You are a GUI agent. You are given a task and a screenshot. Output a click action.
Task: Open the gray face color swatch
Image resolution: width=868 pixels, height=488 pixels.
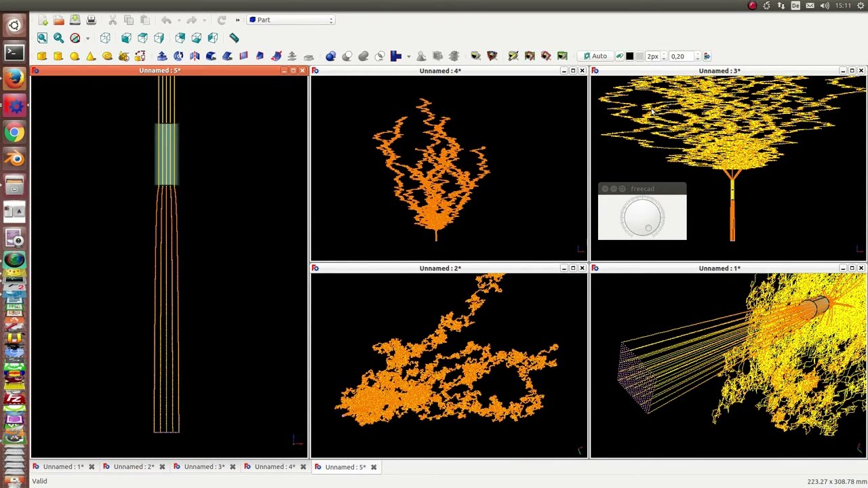639,56
